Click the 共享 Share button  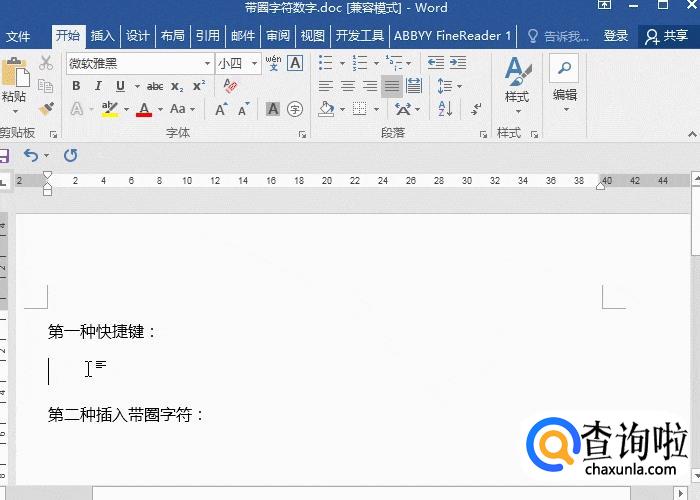(667, 36)
